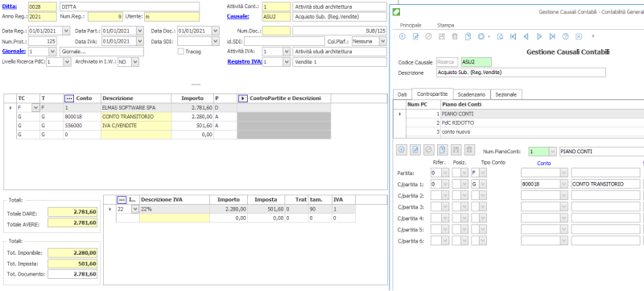Expand the Livello Ricerca PdC dropdown
Screen dimensions: 644x291
click(x=67, y=62)
